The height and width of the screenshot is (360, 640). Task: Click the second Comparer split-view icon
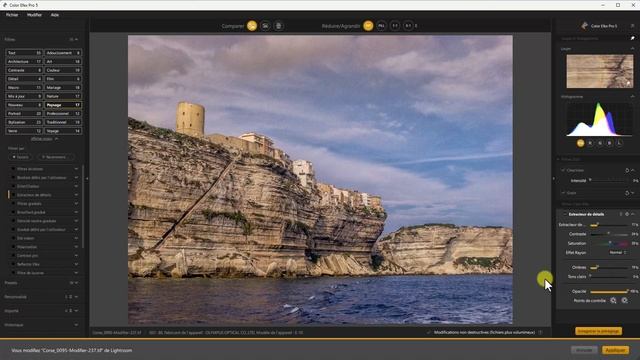click(265, 26)
